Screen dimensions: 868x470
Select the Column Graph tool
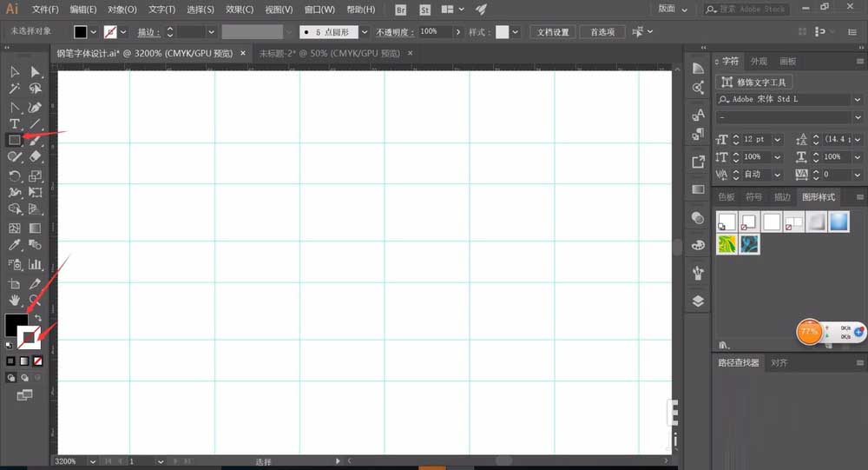click(35, 264)
